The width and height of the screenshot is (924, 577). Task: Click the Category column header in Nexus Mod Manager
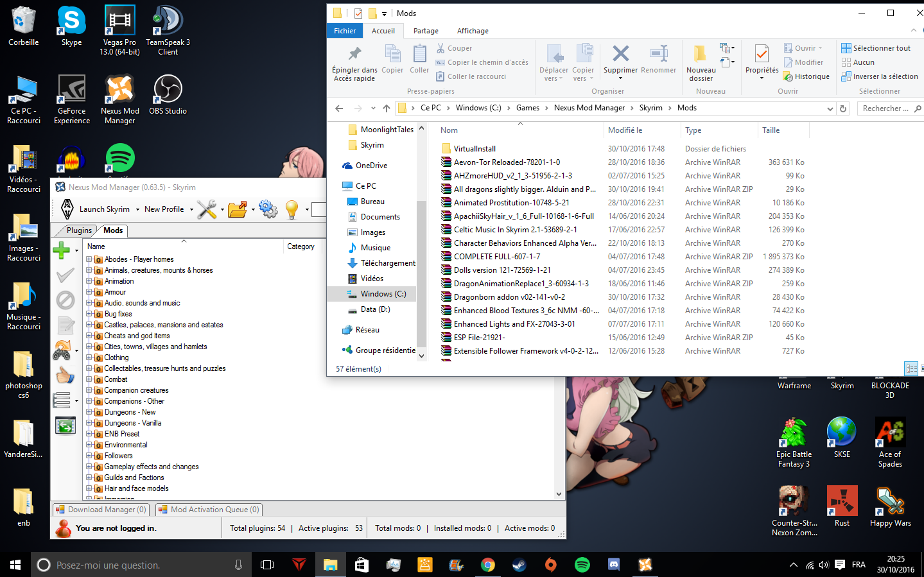pyautogui.click(x=301, y=246)
